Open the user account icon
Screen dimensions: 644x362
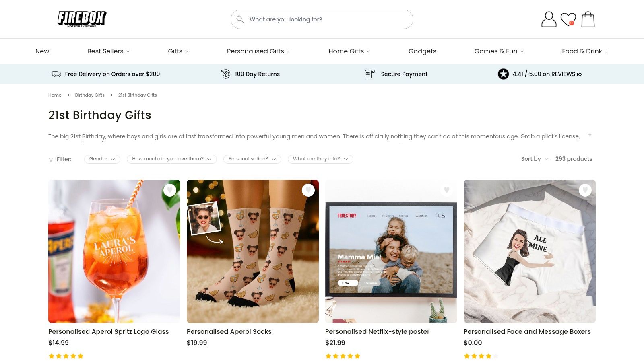click(549, 19)
